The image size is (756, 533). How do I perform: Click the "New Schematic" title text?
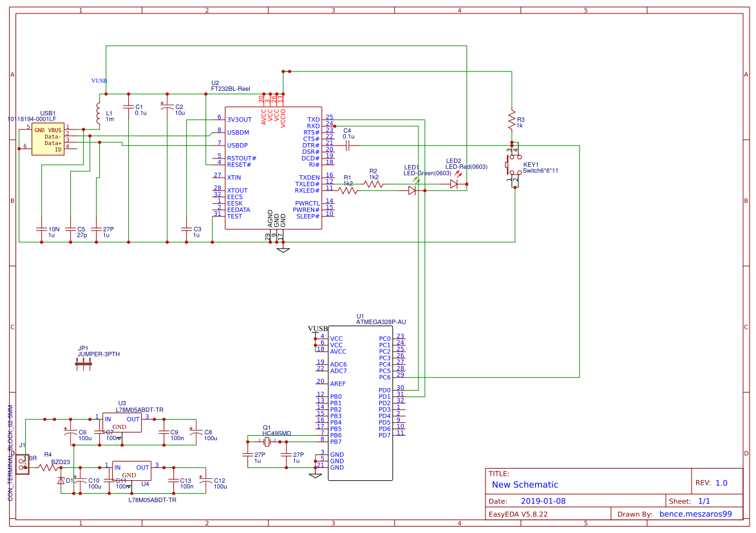click(525, 485)
